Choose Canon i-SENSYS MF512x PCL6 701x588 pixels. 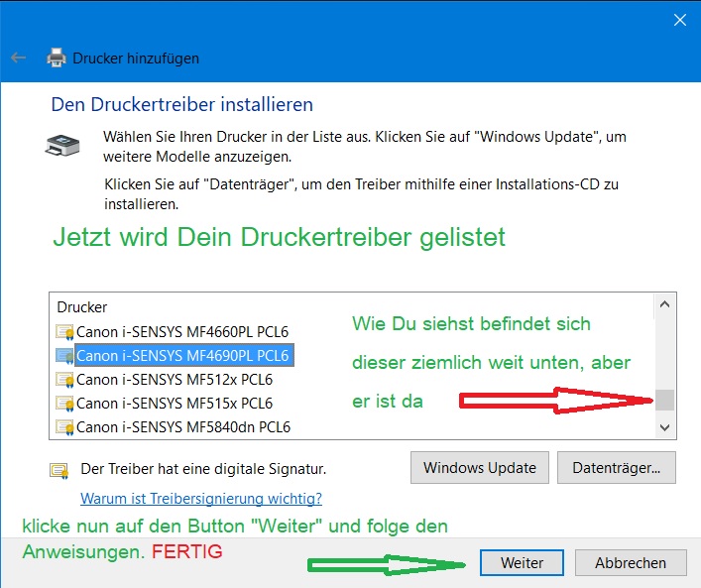tap(175, 380)
